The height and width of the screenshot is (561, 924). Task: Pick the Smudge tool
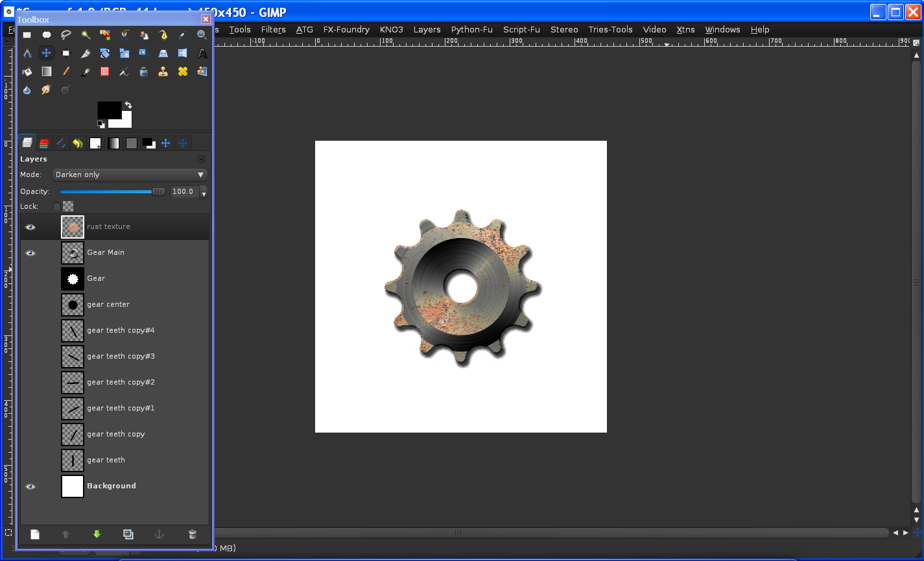tap(46, 90)
